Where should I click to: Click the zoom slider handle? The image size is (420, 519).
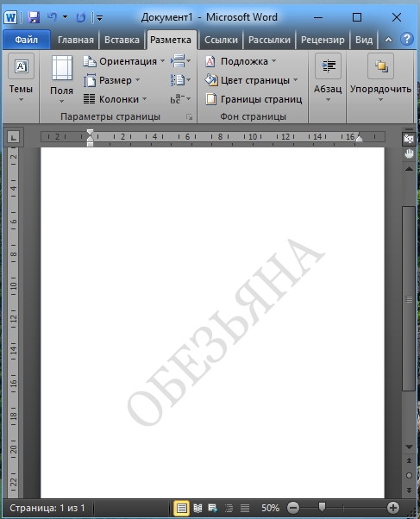(x=322, y=506)
